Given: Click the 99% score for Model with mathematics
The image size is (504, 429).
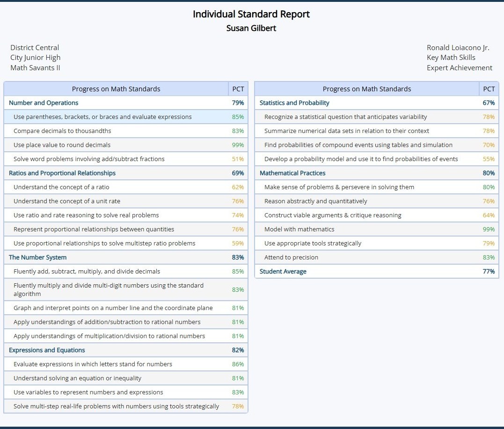Looking at the screenshot, I should pos(489,229).
